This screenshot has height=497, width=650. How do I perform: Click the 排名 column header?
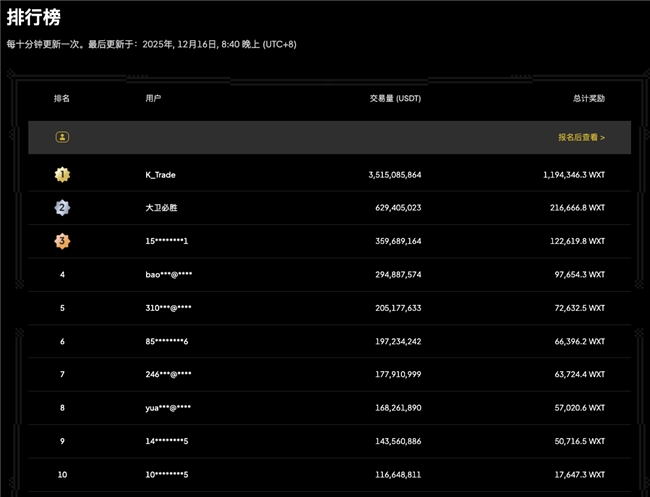(x=62, y=99)
